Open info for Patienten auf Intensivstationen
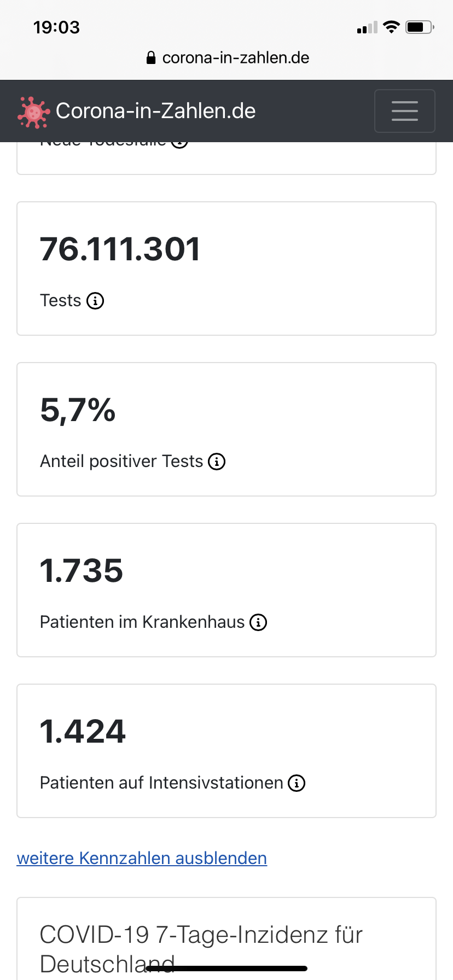453x980 pixels. (297, 783)
